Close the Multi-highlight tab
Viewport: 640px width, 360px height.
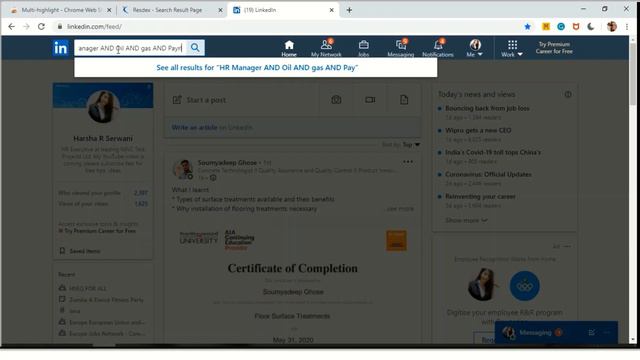tap(109, 10)
